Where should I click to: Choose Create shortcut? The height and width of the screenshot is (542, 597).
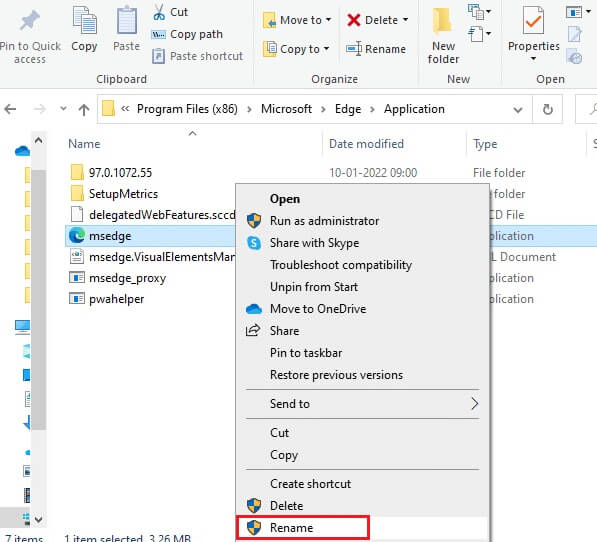pyautogui.click(x=310, y=484)
